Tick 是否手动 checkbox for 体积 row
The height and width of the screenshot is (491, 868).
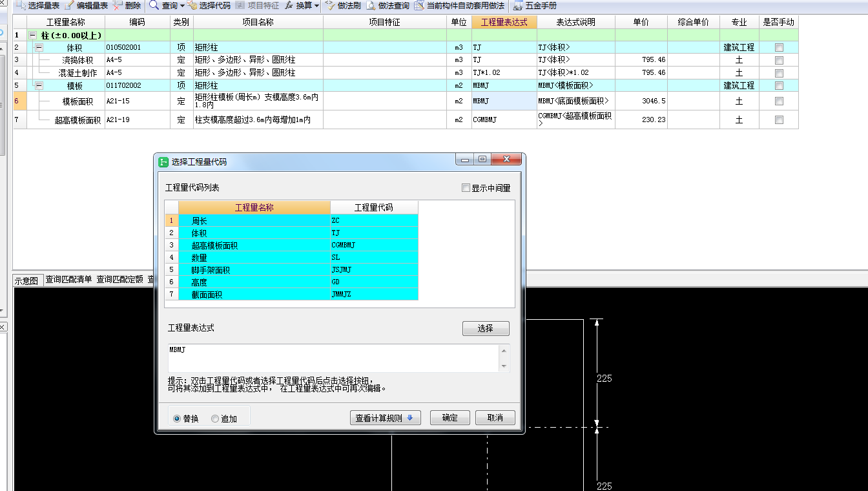tap(779, 47)
